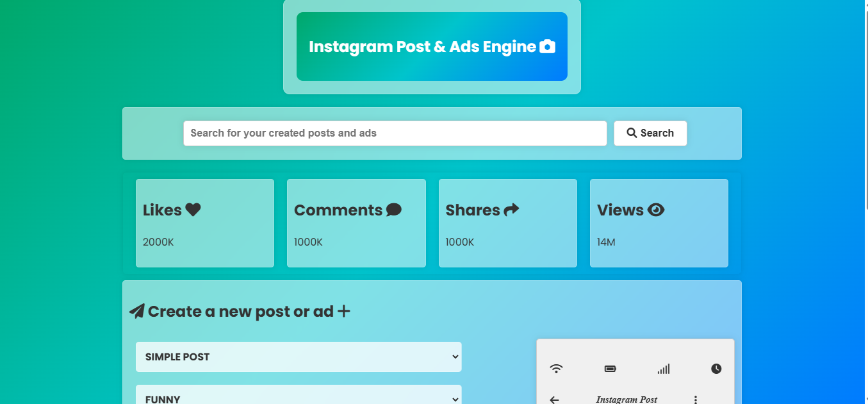Image resolution: width=868 pixels, height=404 pixels.
Task: Select the Views stats card showing 14M
Action: tap(659, 223)
